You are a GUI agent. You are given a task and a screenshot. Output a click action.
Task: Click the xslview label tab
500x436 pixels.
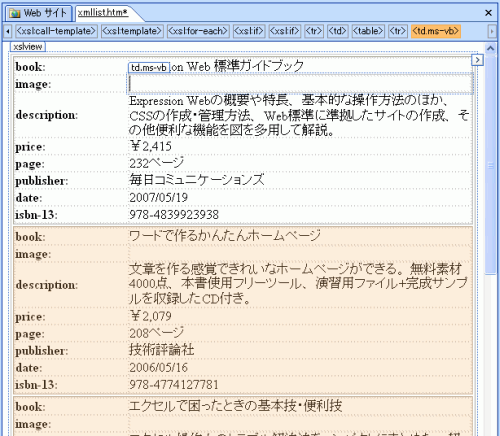(x=28, y=47)
